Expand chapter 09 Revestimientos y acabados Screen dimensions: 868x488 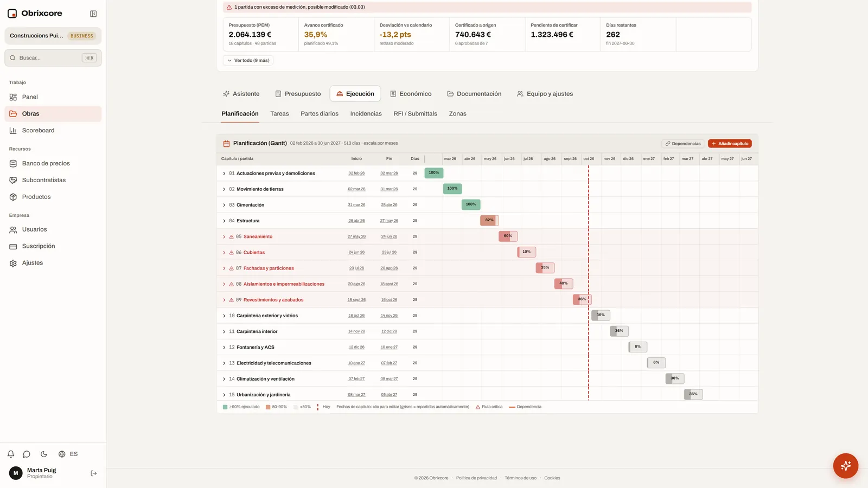(x=224, y=300)
